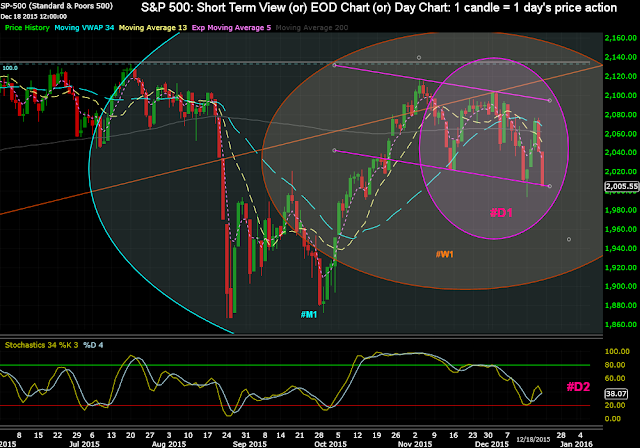
Task: Click the 2,160.00 price axis label
Action: [620, 38]
